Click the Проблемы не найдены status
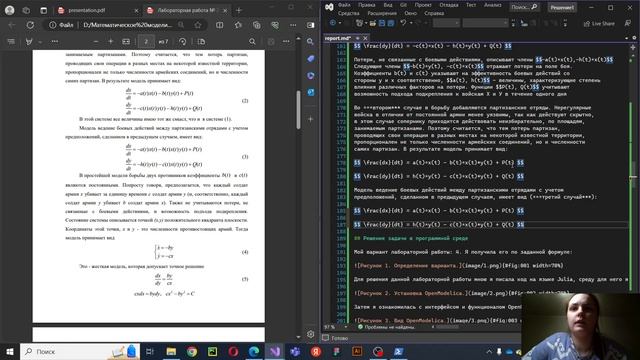 [x=386, y=327]
